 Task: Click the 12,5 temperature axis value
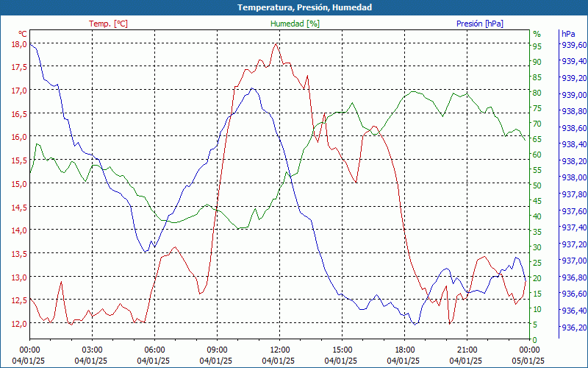pos(19,301)
